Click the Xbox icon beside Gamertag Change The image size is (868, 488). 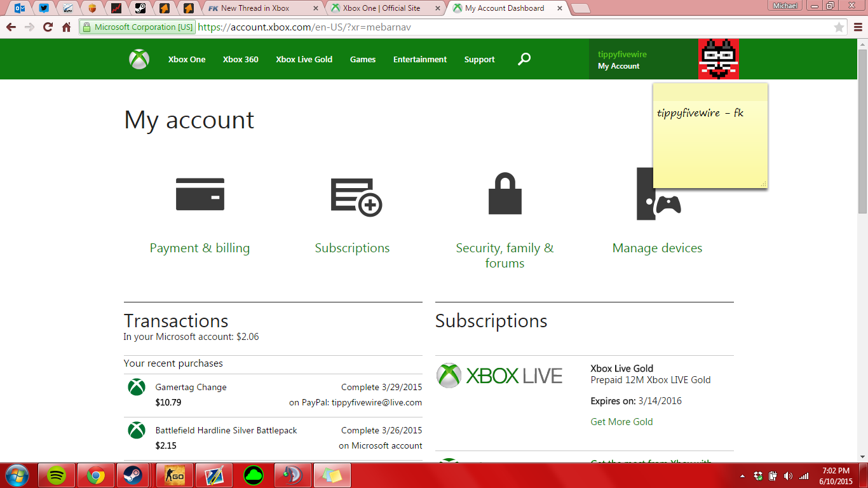coord(137,387)
